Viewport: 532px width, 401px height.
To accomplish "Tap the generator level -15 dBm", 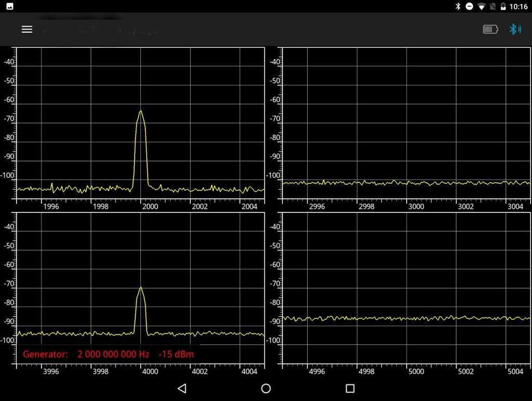I will click(176, 354).
